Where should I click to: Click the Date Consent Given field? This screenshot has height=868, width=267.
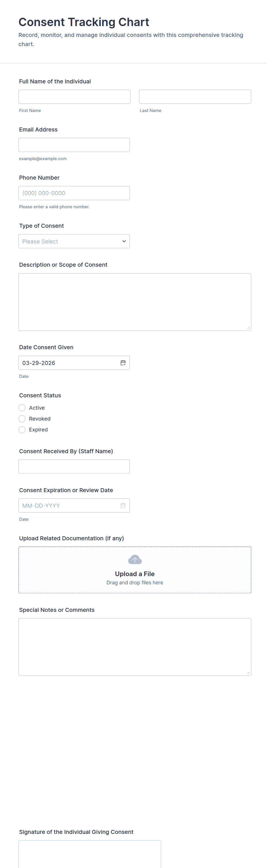click(x=67, y=363)
